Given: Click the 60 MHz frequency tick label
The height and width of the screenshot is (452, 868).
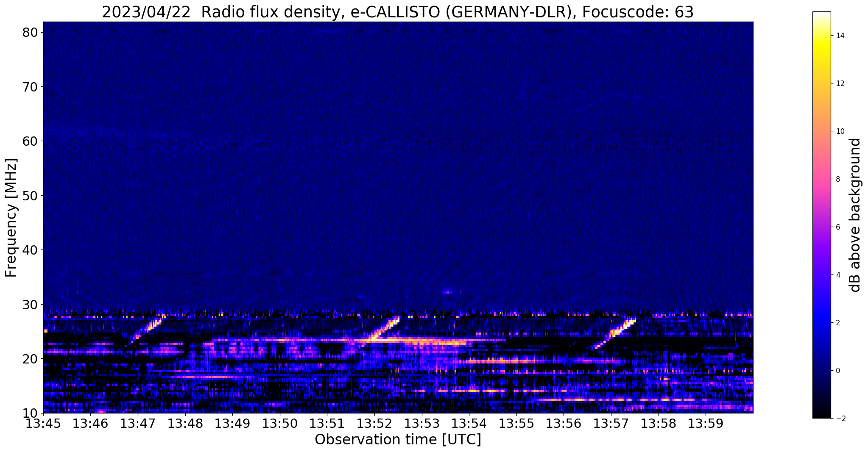Looking at the screenshot, I should pos(30,141).
